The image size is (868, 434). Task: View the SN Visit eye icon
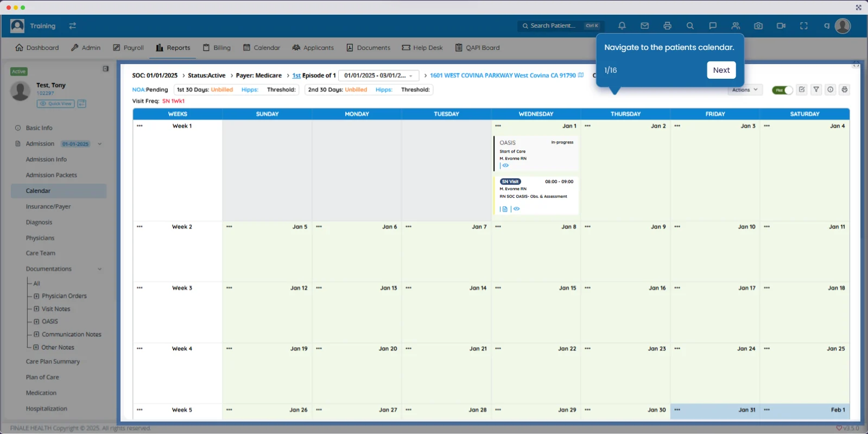[517, 209]
